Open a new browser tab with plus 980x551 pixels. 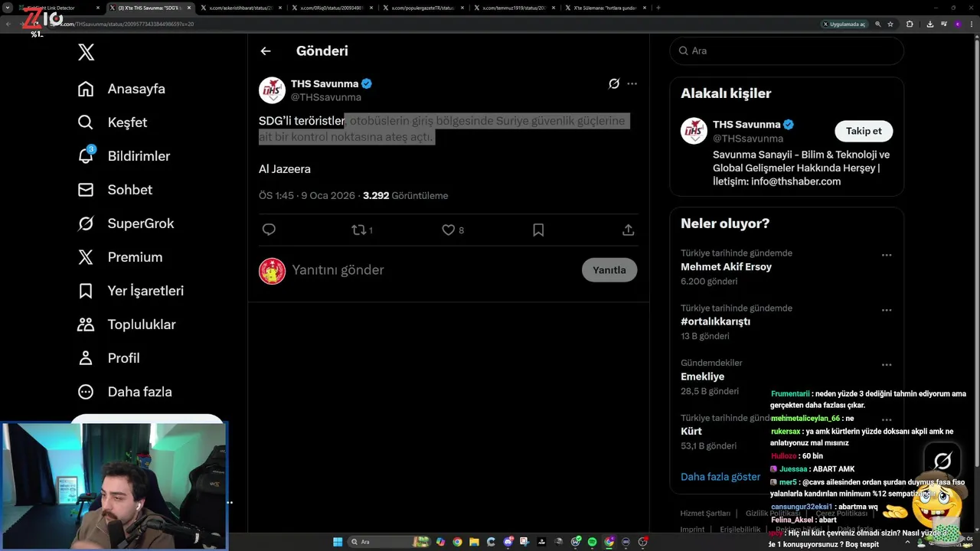coord(658,8)
